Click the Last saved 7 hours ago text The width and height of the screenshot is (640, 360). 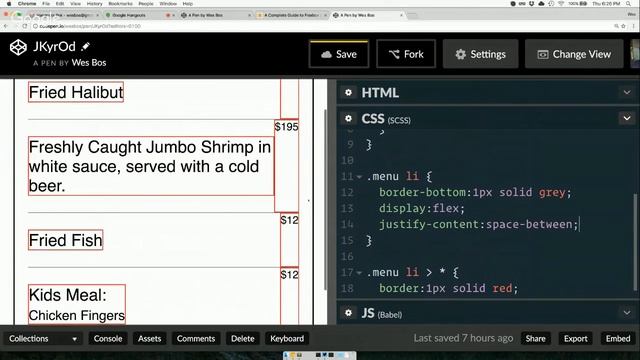coord(463,338)
